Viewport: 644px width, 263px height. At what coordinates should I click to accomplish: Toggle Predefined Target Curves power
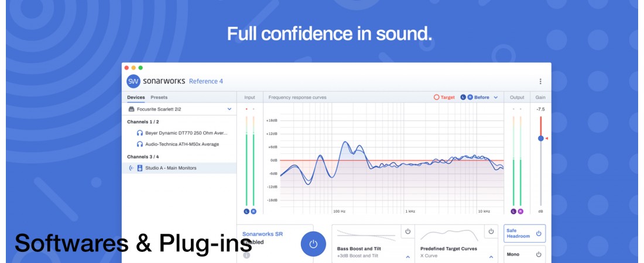[491, 232]
